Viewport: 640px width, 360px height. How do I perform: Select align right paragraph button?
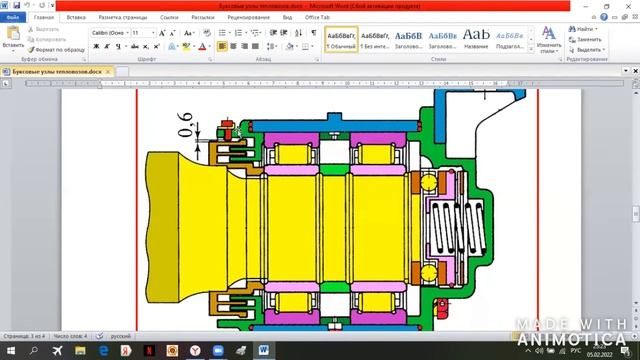244,47
